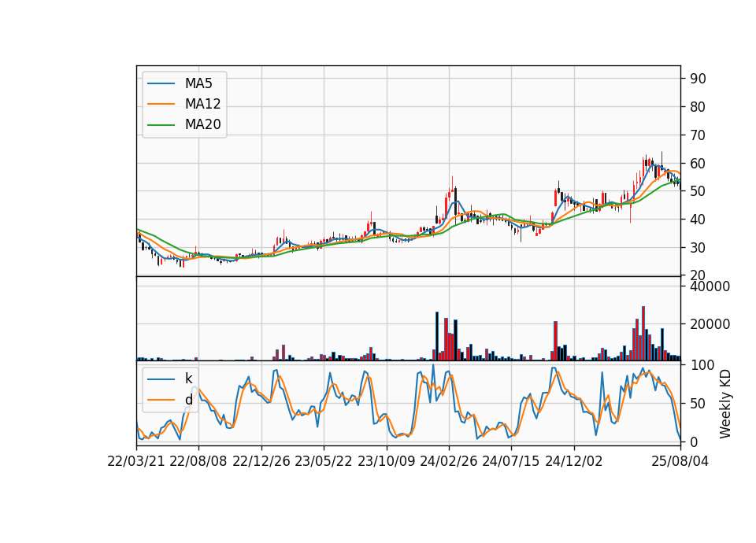The height and width of the screenshot is (543, 756).
Task: Click the KD axis value 50
Action: click(699, 403)
